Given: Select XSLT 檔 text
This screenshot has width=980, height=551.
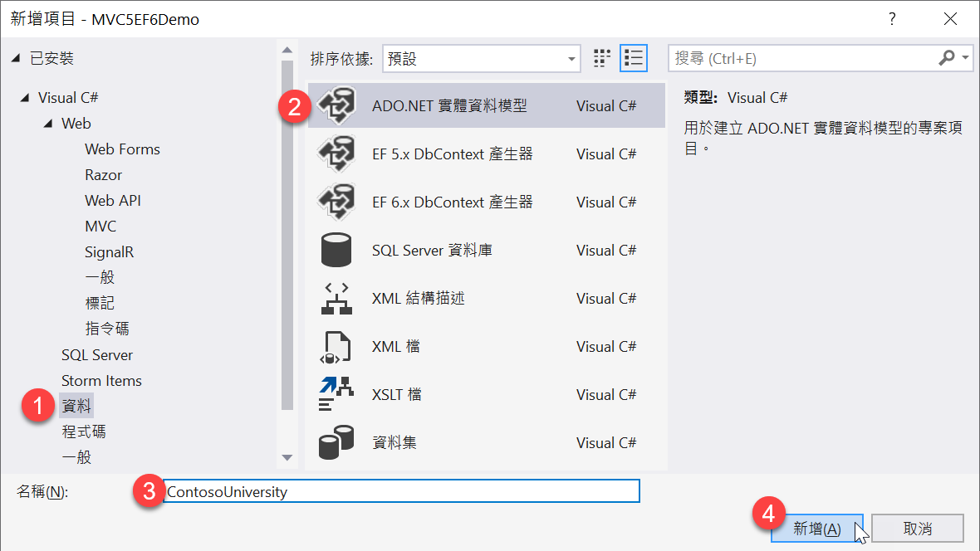Looking at the screenshot, I should coord(397,394).
